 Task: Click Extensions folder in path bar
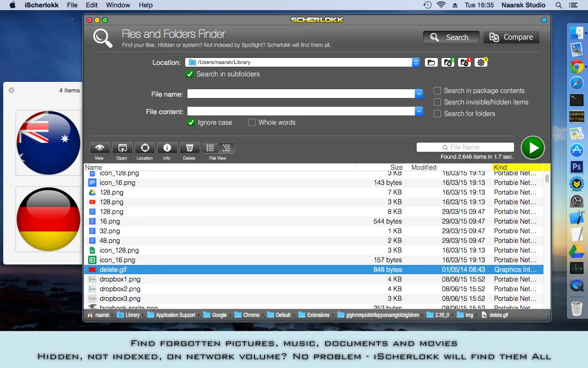[x=314, y=315]
